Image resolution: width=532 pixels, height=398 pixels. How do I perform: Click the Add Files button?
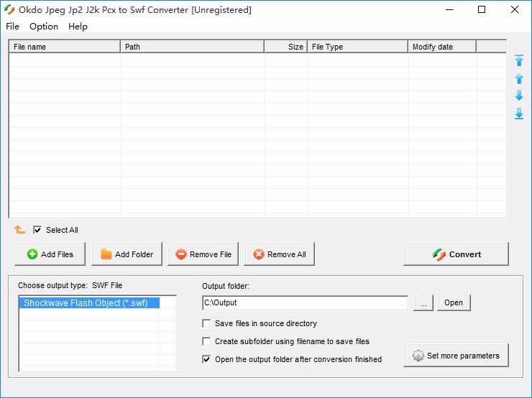[x=50, y=254]
